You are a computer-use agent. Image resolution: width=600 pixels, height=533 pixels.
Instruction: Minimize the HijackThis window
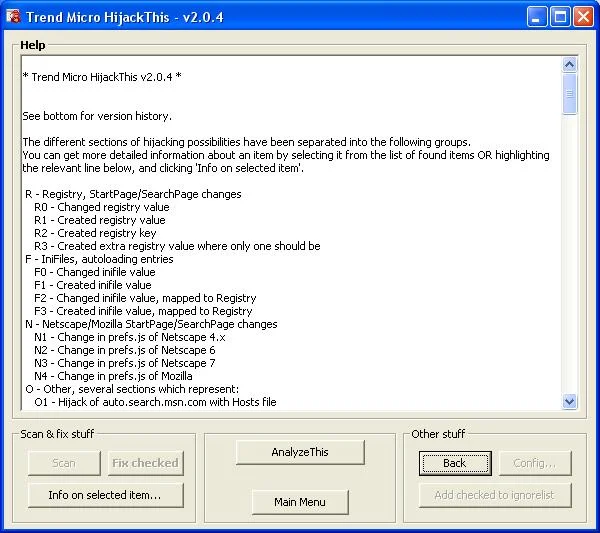536,17
